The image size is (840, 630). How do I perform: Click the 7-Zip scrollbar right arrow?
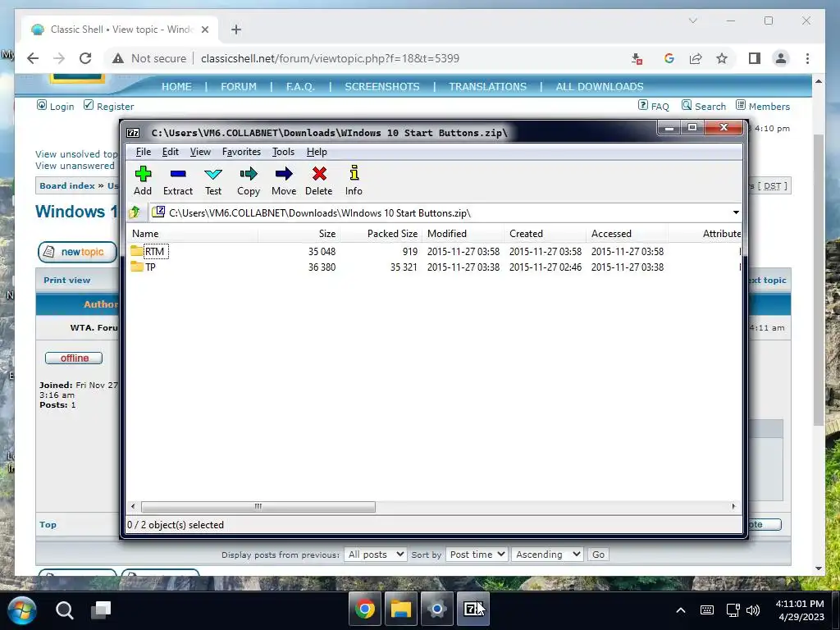pyautogui.click(x=734, y=506)
